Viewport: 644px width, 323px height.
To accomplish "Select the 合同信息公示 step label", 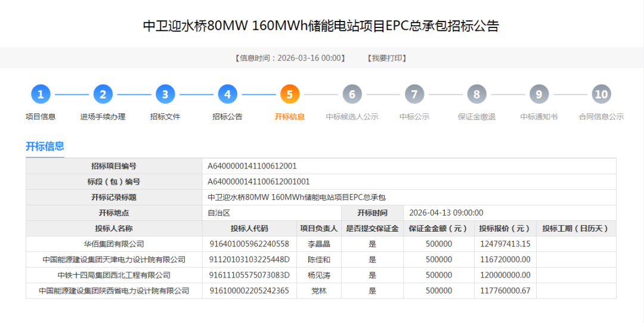I will click(x=601, y=117).
